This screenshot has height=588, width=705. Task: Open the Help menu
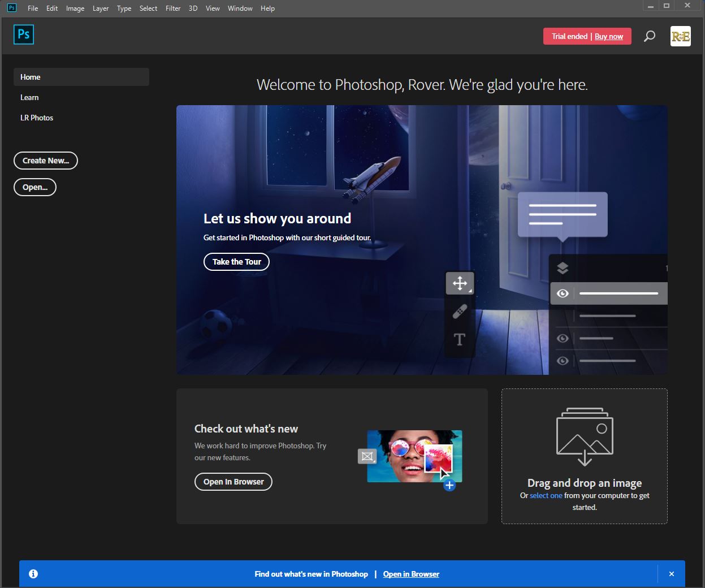[x=267, y=8]
